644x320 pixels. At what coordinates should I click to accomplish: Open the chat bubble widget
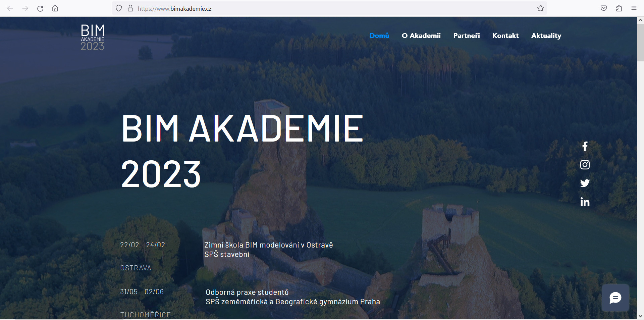point(615,298)
